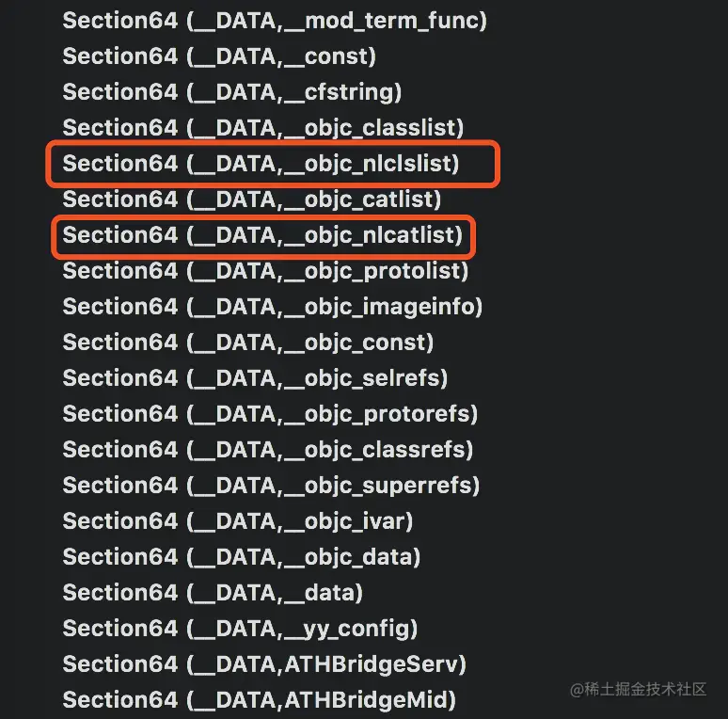The height and width of the screenshot is (719, 728).
Task: Open the ATHBridgeMid section row
Action: [x=259, y=700]
